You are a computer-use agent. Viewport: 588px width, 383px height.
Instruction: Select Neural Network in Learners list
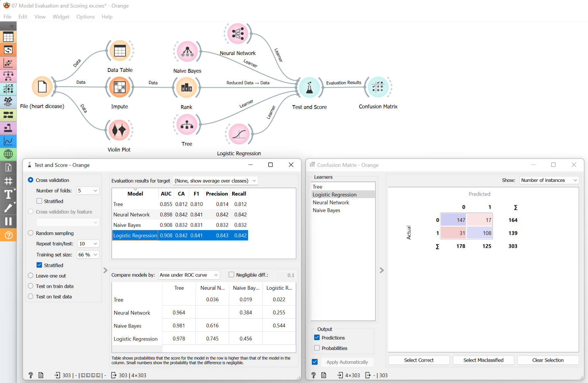(343, 202)
